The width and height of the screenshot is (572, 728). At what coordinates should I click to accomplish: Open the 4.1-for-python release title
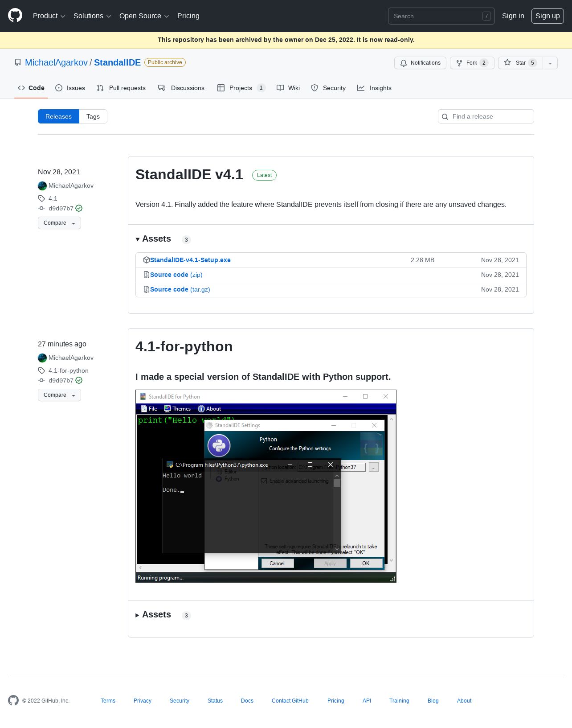click(184, 346)
